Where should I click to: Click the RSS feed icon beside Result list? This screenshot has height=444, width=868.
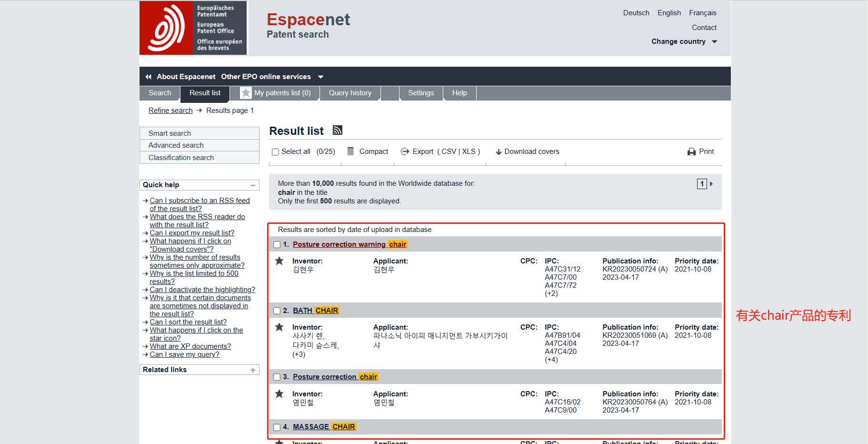pyautogui.click(x=337, y=130)
